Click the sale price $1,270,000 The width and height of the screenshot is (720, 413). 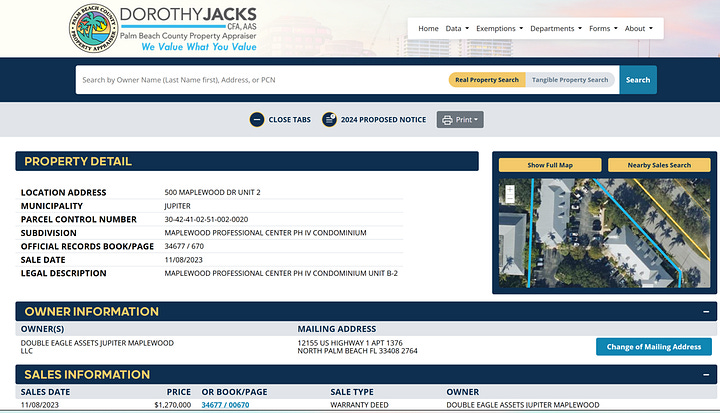click(x=173, y=405)
